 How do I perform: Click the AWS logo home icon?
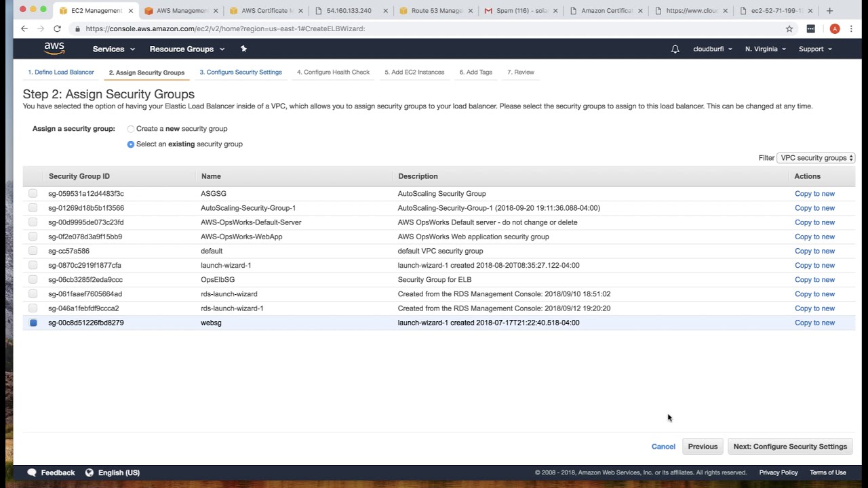pos(54,49)
